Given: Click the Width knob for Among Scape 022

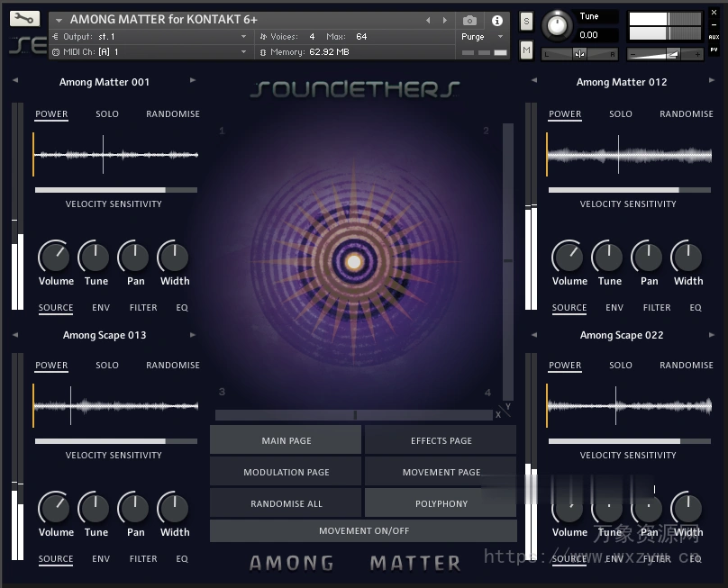Looking at the screenshot, I should point(687,508).
